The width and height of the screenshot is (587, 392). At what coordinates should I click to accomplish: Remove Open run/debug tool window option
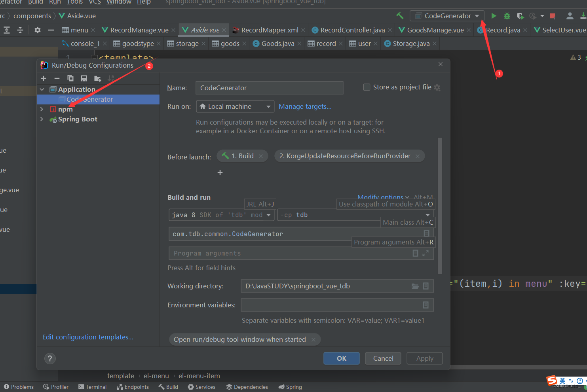313,339
